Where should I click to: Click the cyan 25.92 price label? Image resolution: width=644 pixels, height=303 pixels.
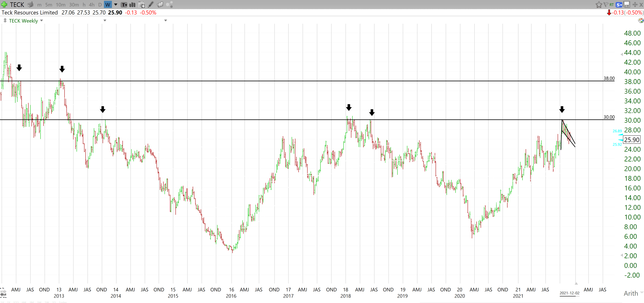point(617,144)
